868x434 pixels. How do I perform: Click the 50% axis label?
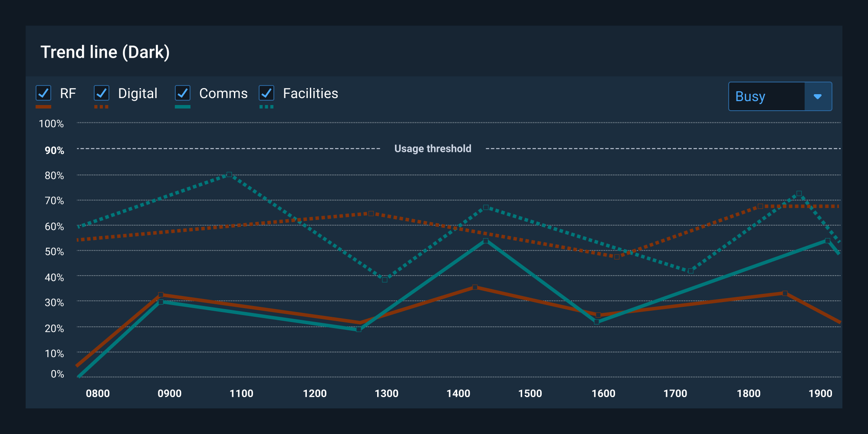pos(54,252)
